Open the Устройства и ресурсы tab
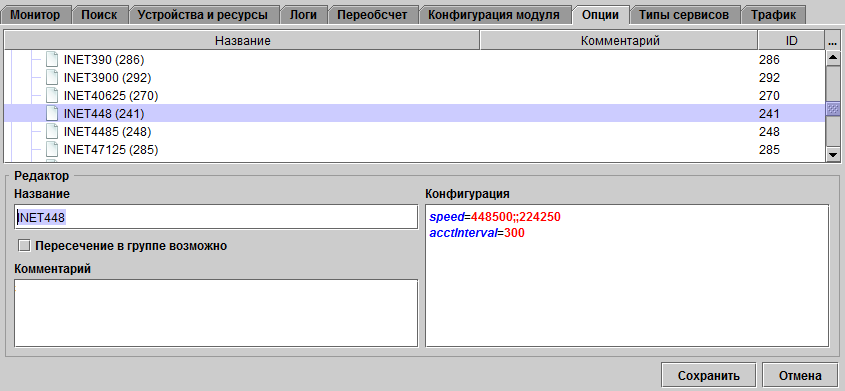This screenshot has height=391, width=845. pyautogui.click(x=203, y=15)
